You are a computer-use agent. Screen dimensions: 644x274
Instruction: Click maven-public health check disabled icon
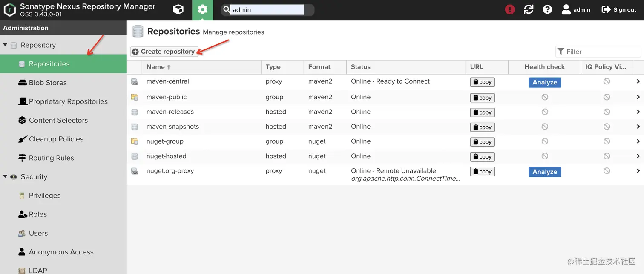(x=545, y=97)
